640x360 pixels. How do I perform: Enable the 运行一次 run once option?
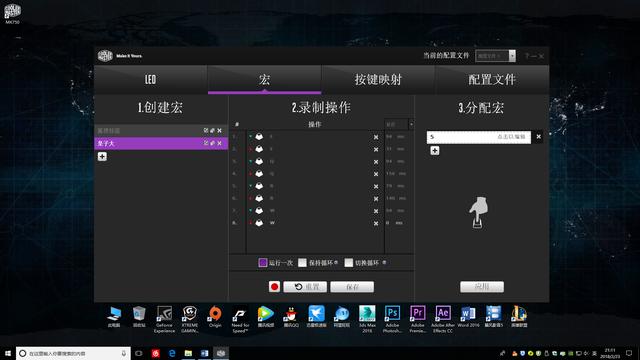point(263,262)
